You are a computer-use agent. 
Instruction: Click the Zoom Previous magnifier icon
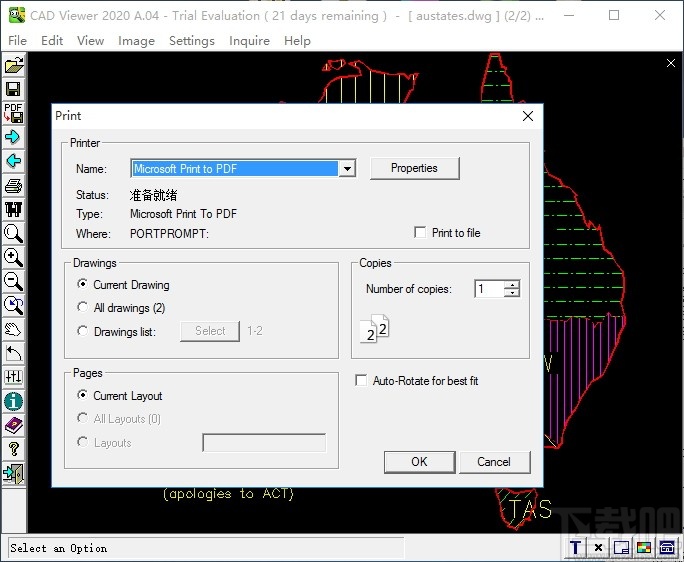(14, 305)
